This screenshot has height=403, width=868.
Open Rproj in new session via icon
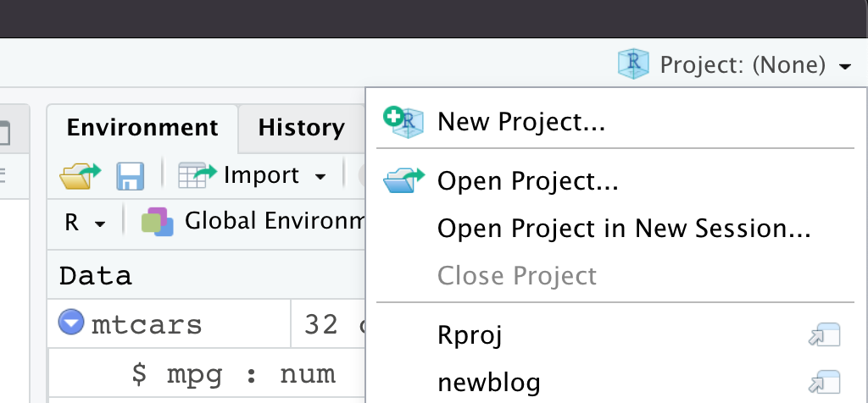point(825,335)
